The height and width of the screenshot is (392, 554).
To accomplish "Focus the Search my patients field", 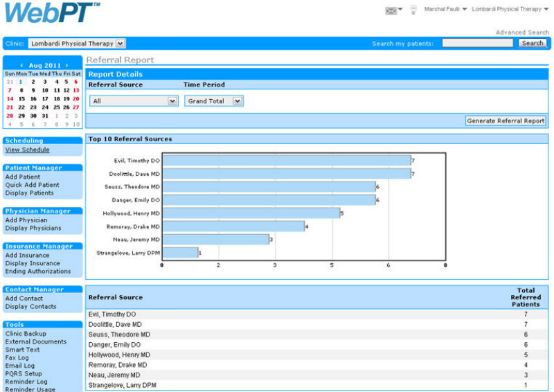I will (479, 44).
